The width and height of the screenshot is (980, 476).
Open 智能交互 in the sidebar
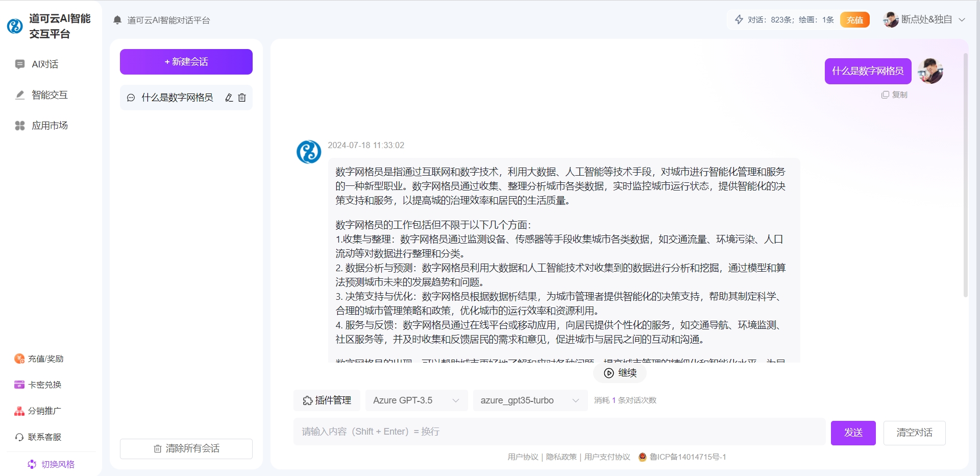pyautogui.click(x=49, y=95)
